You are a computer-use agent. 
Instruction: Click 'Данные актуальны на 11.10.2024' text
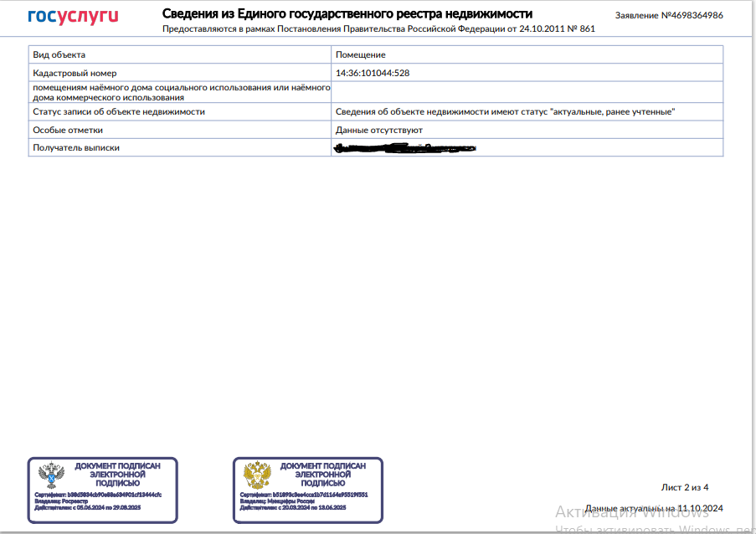[x=654, y=508]
